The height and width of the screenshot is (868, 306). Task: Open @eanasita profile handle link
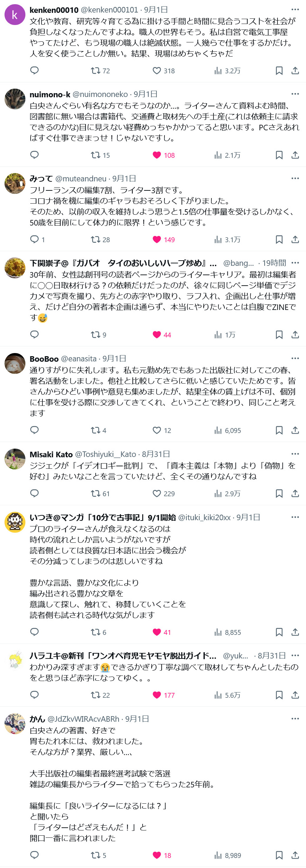point(79,359)
